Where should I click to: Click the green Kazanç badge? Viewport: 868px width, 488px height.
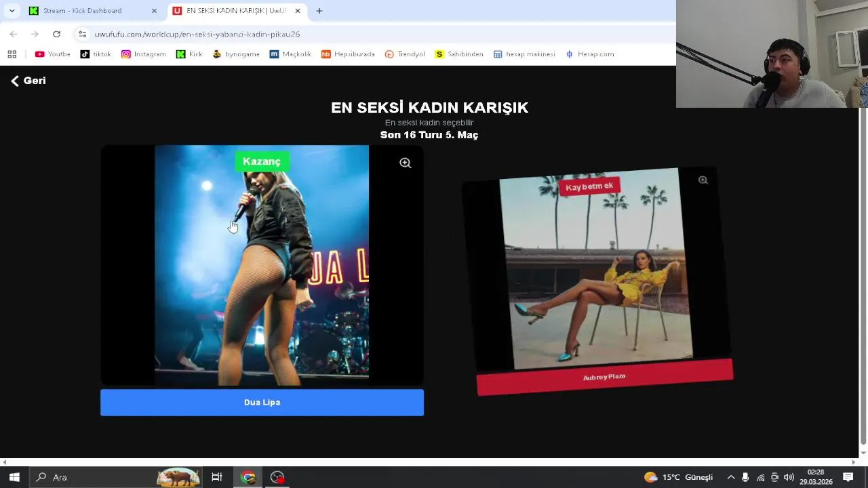coord(262,161)
